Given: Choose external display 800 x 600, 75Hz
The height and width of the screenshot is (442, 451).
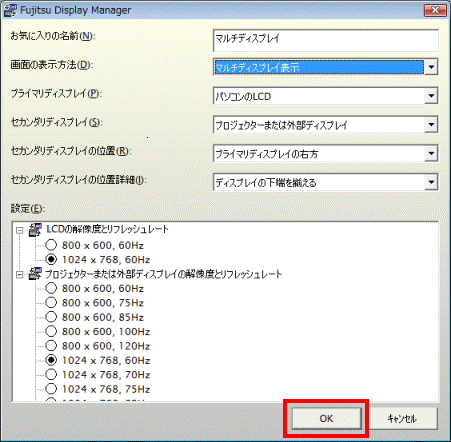Looking at the screenshot, I should (51, 303).
